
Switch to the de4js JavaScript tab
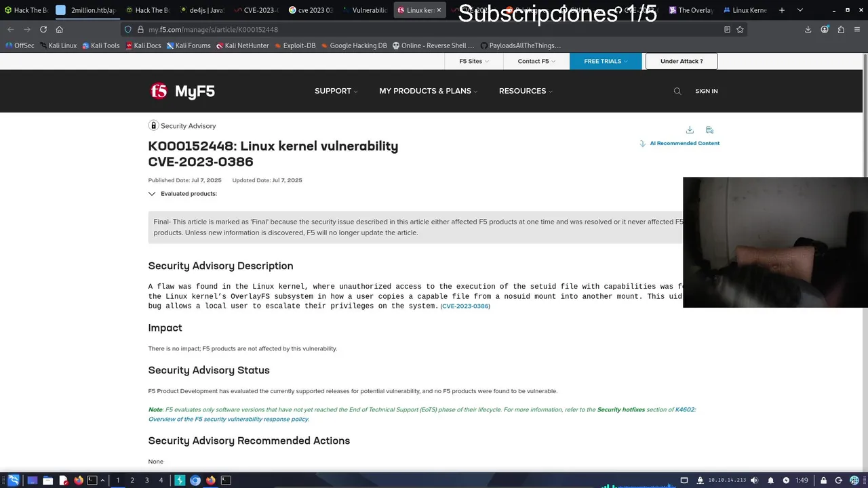click(202, 10)
